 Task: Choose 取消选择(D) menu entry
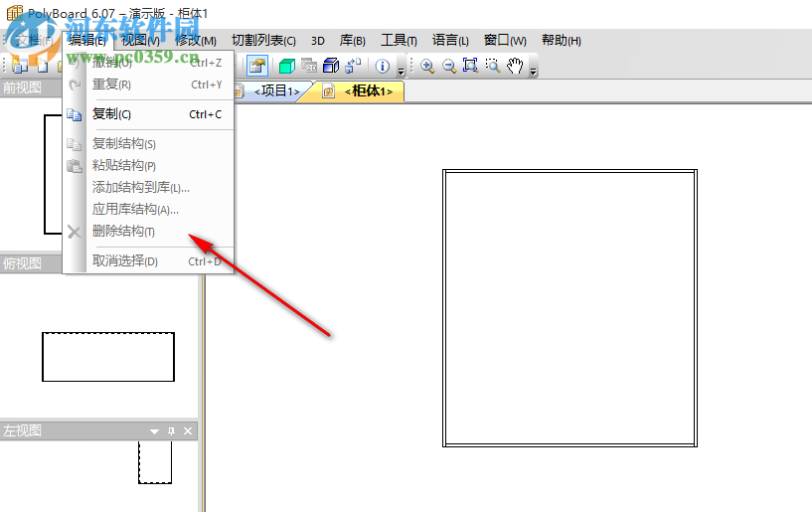pyautogui.click(x=148, y=261)
